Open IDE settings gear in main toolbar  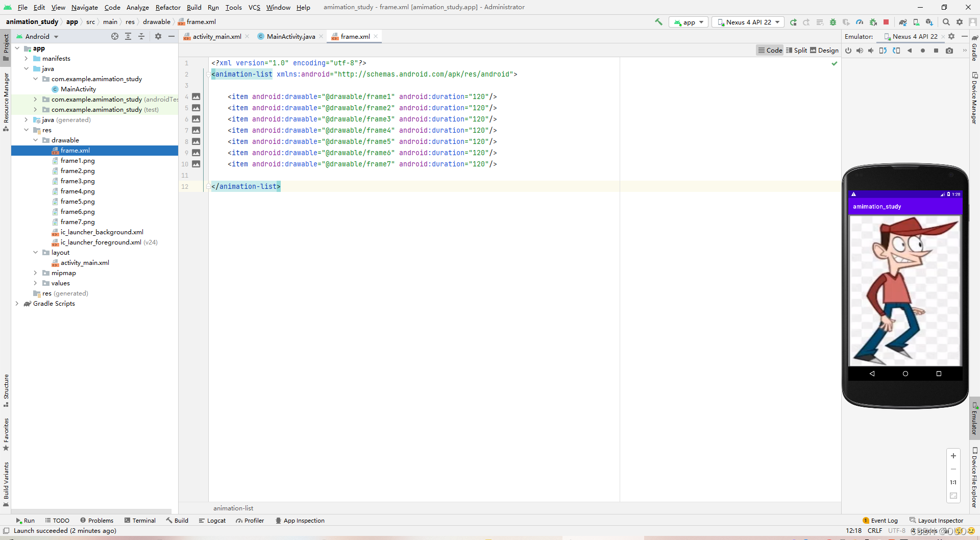960,22
